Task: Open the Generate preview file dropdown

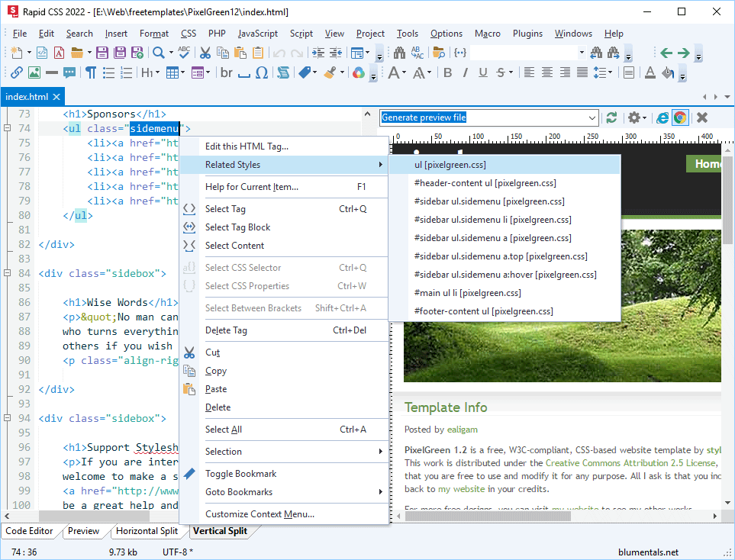Action: (592, 117)
